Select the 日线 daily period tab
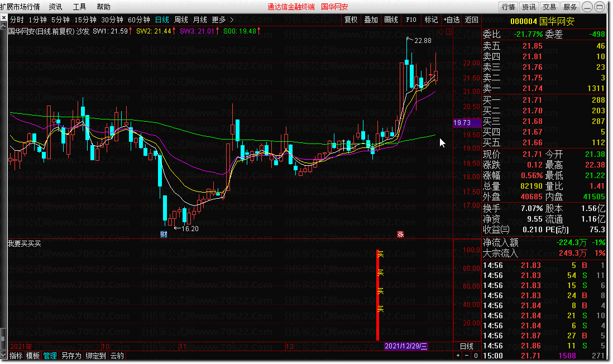 click(162, 20)
